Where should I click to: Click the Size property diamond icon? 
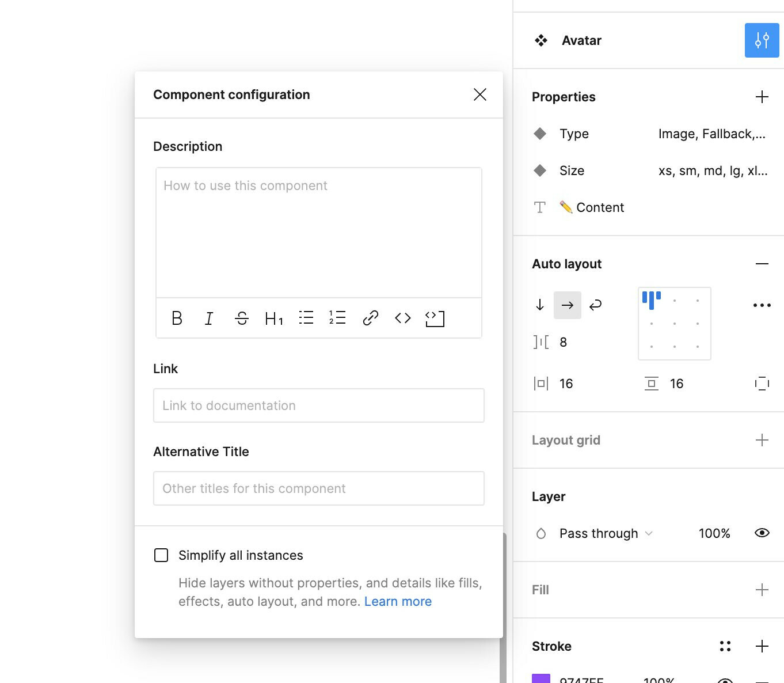(x=540, y=170)
